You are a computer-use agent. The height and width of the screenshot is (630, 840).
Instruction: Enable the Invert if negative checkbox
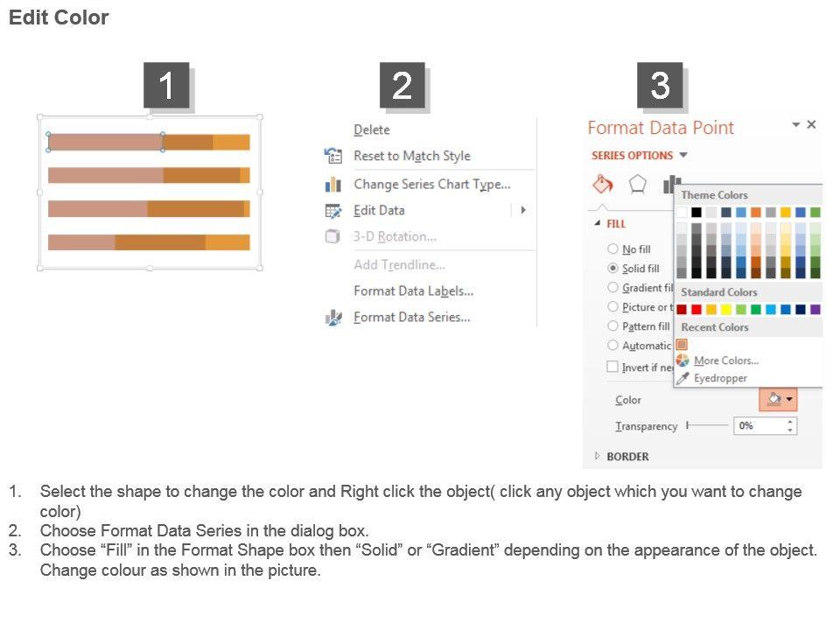[x=613, y=367]
